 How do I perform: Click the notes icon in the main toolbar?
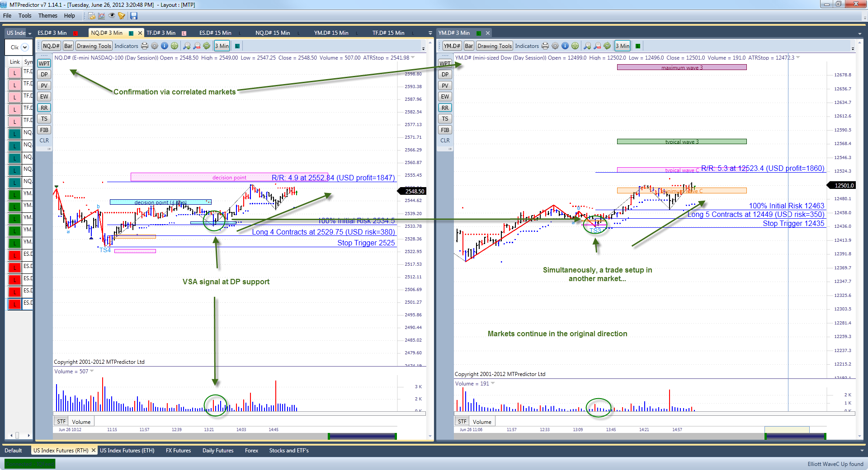tap(92, 16)
